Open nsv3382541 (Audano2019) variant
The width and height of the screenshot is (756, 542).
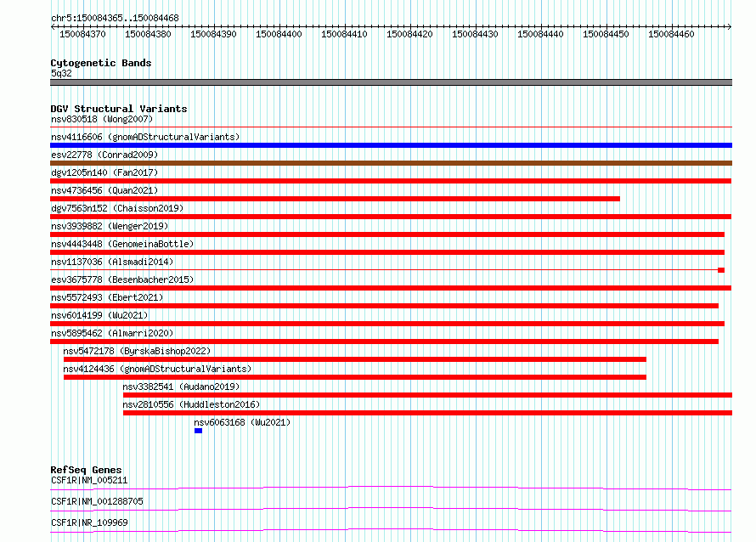point(181,387)
